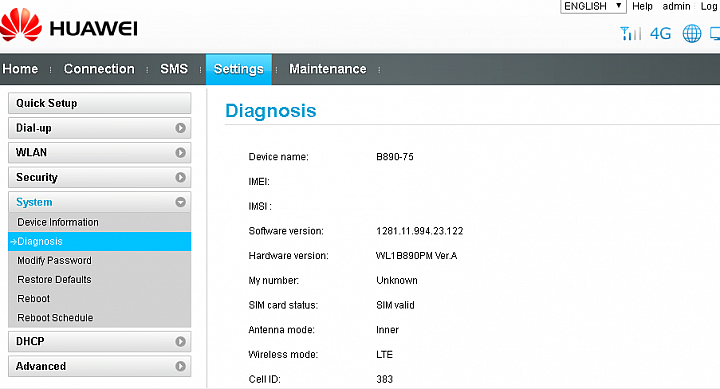Click the Cell ID label
720x389 pixels.
pyautogui.click(x=264, y=379)
